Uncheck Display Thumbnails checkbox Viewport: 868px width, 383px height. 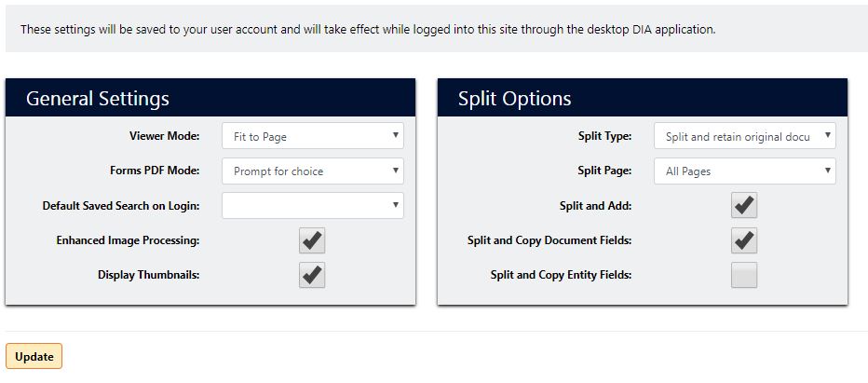pos(312,275)
